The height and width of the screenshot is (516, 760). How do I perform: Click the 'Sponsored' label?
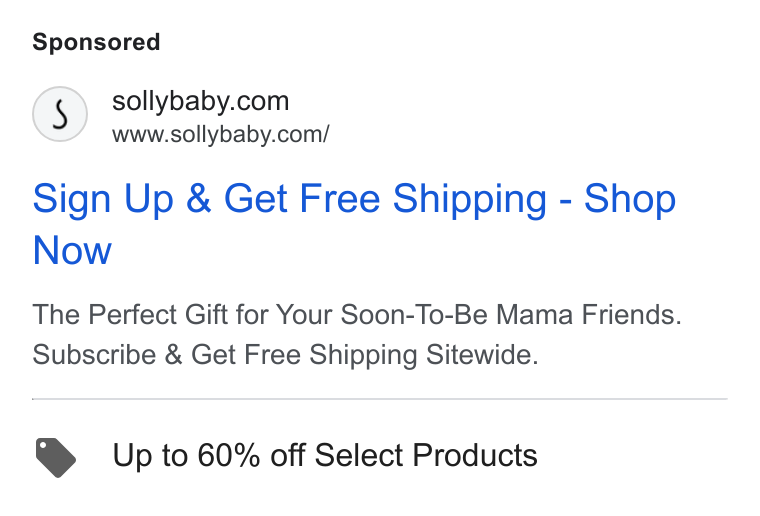tap(96, 42)
